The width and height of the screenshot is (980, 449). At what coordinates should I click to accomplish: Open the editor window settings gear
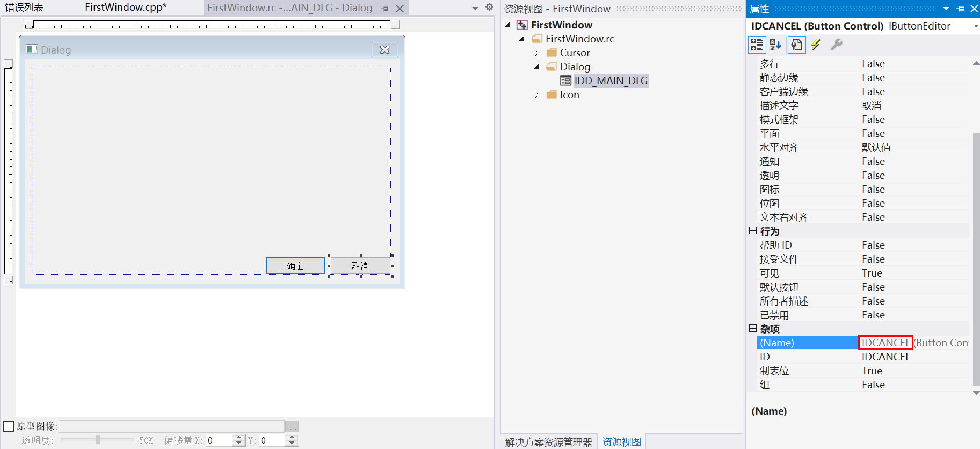tap(489, 8)
